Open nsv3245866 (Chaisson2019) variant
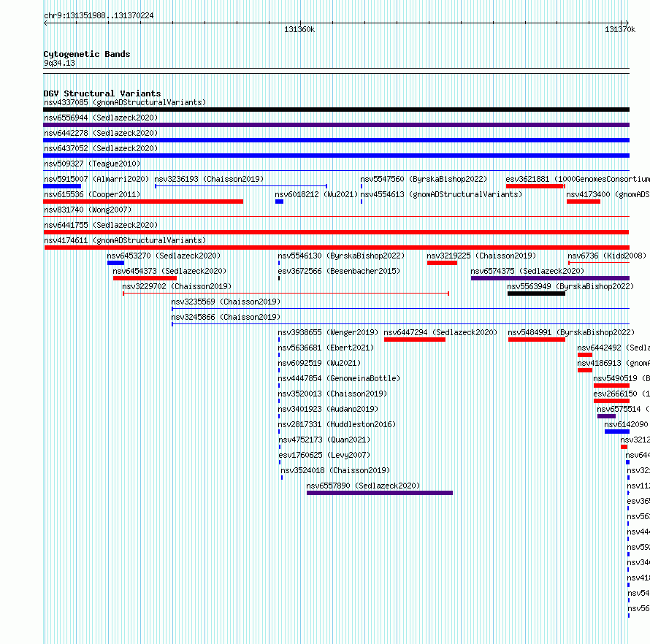 pyautogui.click(x=226, y=317)
